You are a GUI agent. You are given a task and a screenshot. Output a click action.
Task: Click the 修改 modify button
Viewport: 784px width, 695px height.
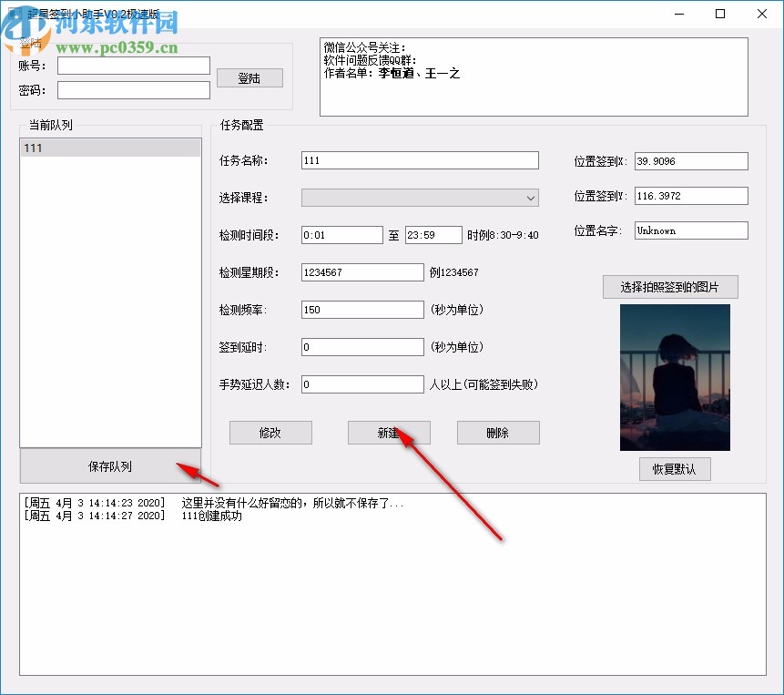click(270, 433)
